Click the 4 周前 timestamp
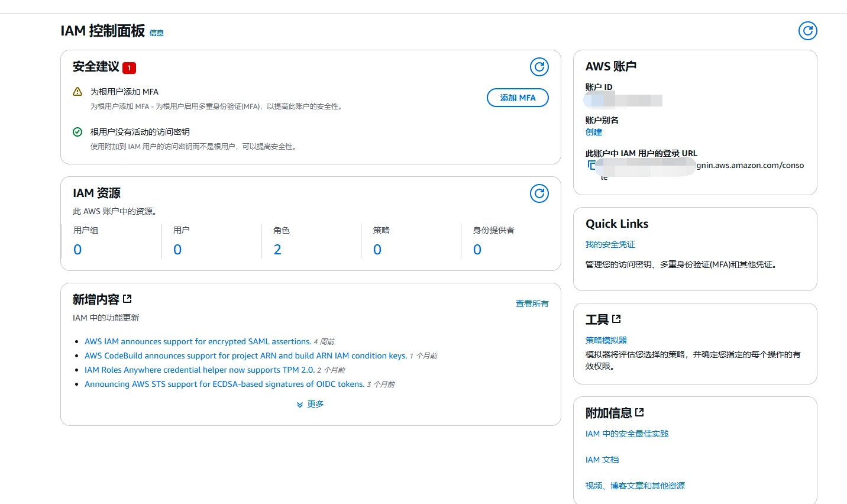This screenshot has width=847, height=504. pyautogui.click(x=324, y=342)
